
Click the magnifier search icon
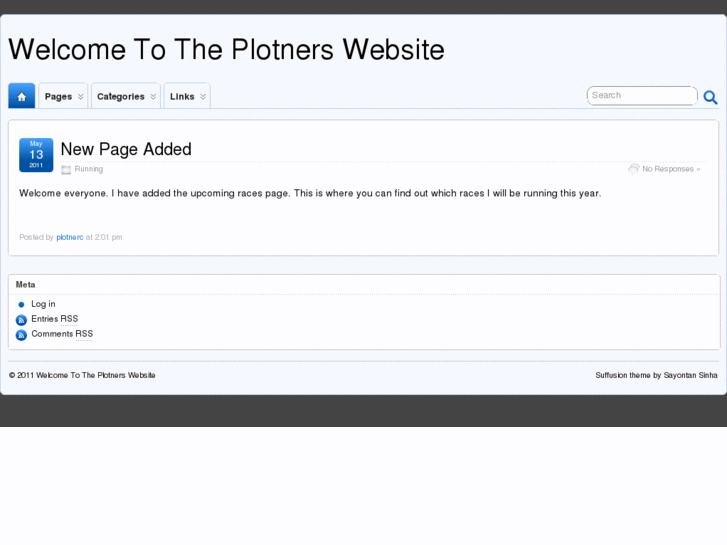point(710,97)
